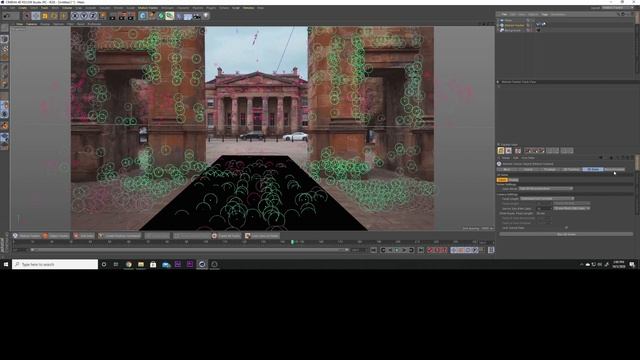Open the Sensor Size preset dropdown

[572, 209]
